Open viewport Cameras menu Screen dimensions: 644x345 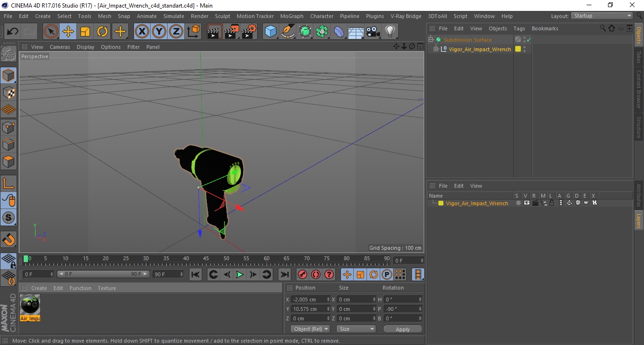tap(60, 47)
